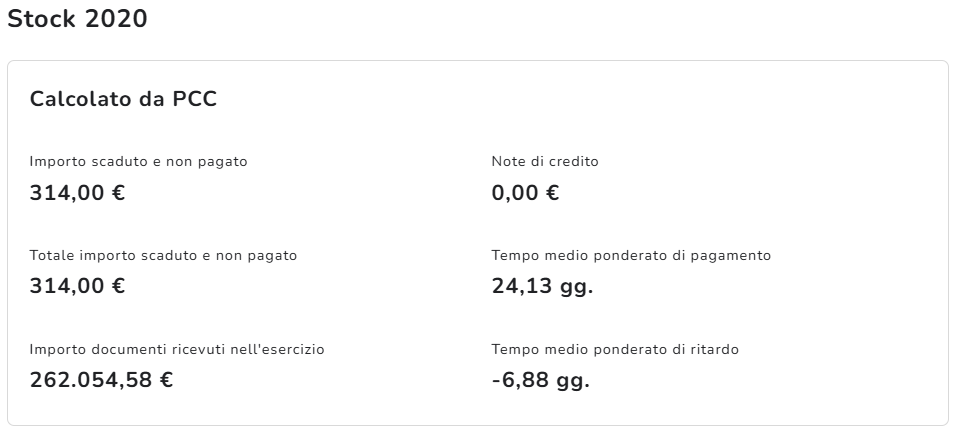Click the euro sign after 262.054,58
Viewport: 958px width, 437px height.
[165, 381]
